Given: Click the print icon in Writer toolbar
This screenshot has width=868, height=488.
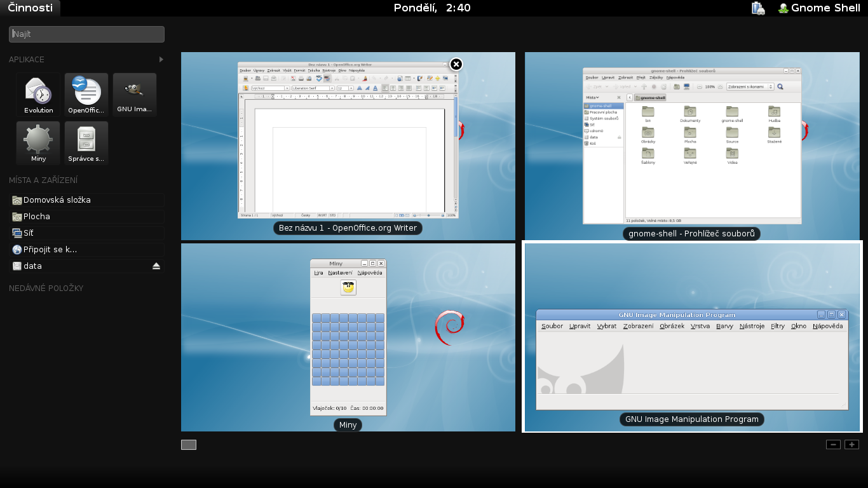Looking at the screenshot, I should tap(301, 78).
